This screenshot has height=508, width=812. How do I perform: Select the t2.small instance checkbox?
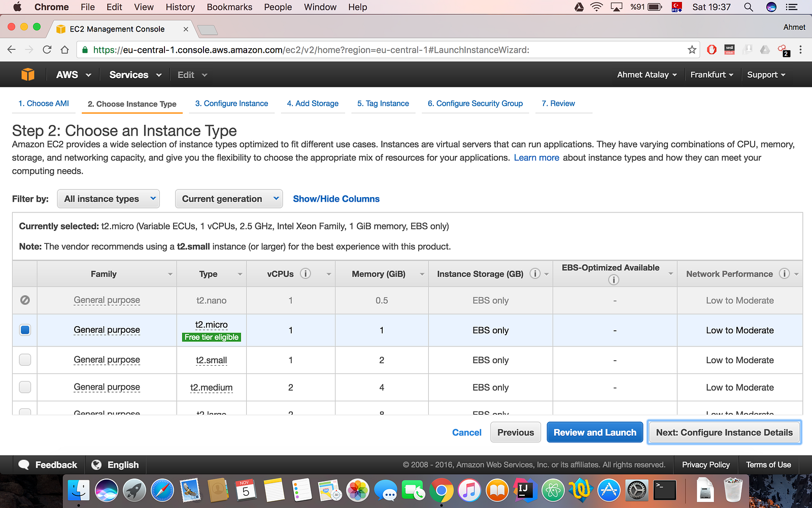(25, 360)
